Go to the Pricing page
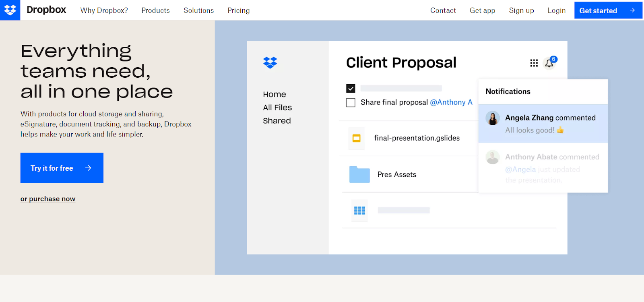 [238, 10]
